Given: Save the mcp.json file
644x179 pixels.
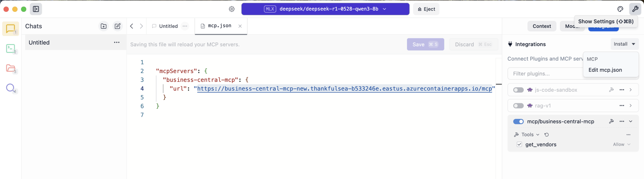Looking at the screenshot, I should tap(425, 44).
